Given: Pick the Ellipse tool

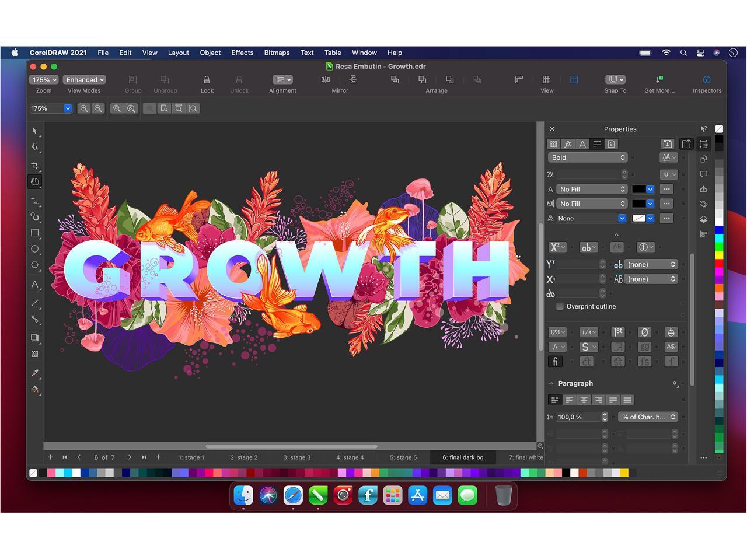Looking at the screenshot, I should (x=35, y=249).
